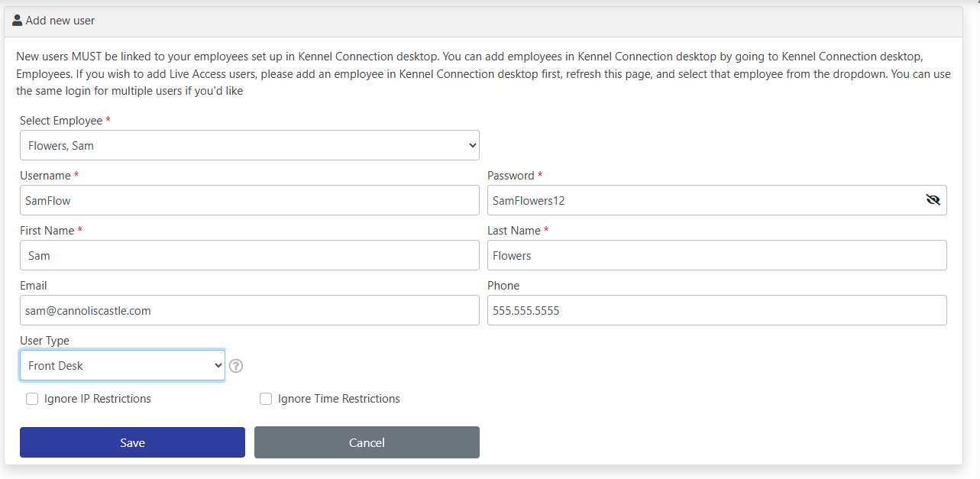This screenshot has width=980, height=479.
Task: Open the Select Employee dropdown
Action: coord(249,145)
